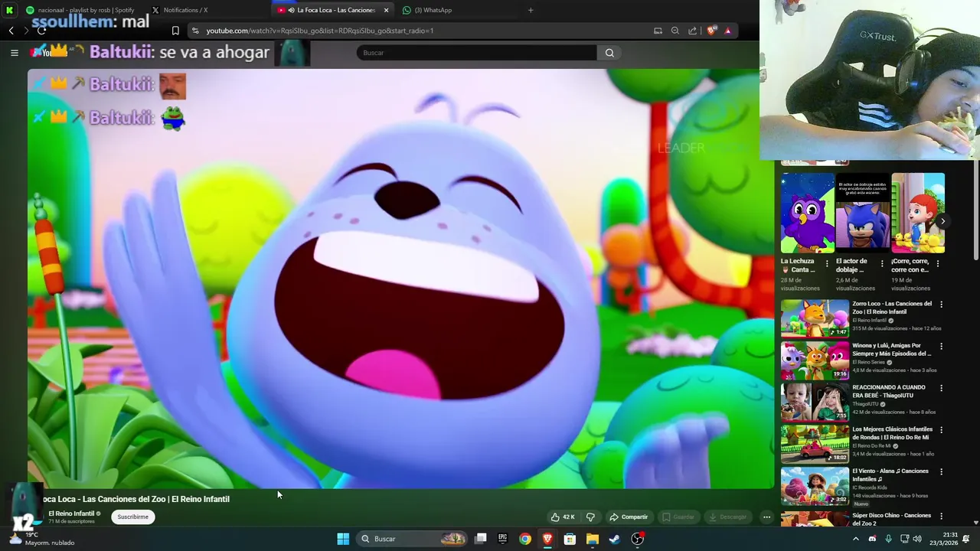Open volume control in system tray

[x=917, y=539]
